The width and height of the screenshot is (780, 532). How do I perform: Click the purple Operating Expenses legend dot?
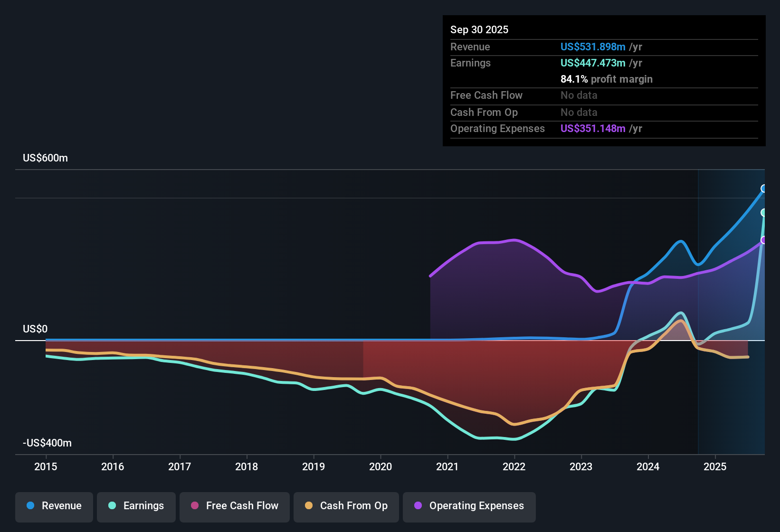[417, 506]
